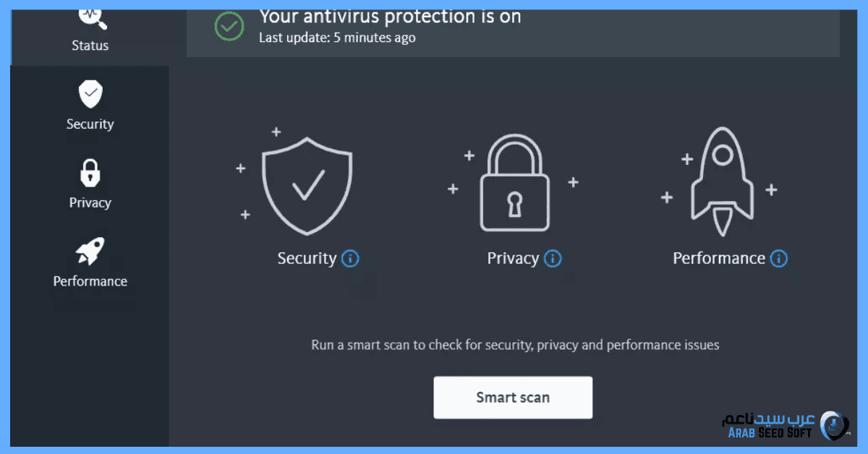Click the Security text beneath the shield
868x454 pixels.
pyautogui.click(x=307, y=259)
